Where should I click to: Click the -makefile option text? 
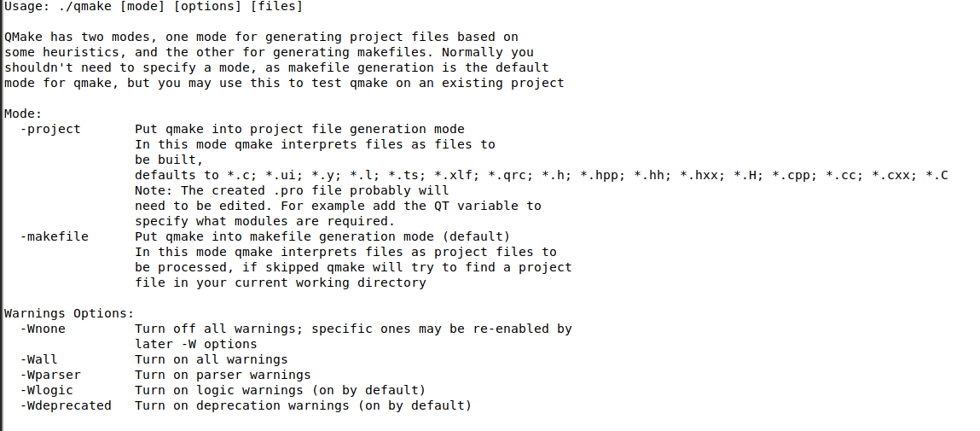[x=55, y=236]
